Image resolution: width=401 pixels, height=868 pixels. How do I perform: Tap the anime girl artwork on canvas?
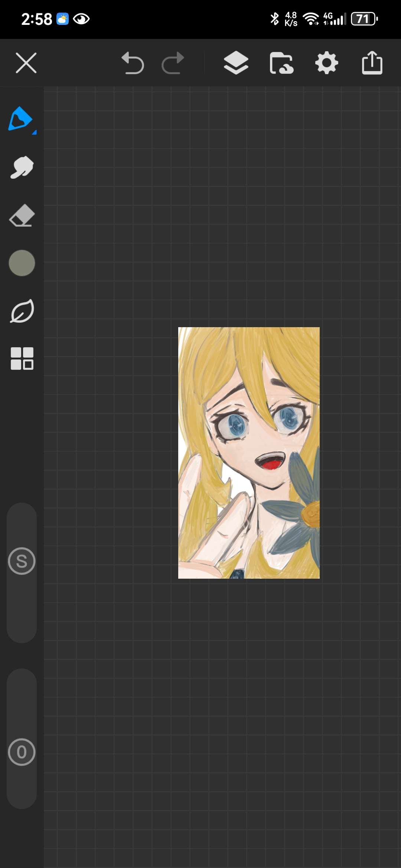pyautogui.click(x=249, y=453)
